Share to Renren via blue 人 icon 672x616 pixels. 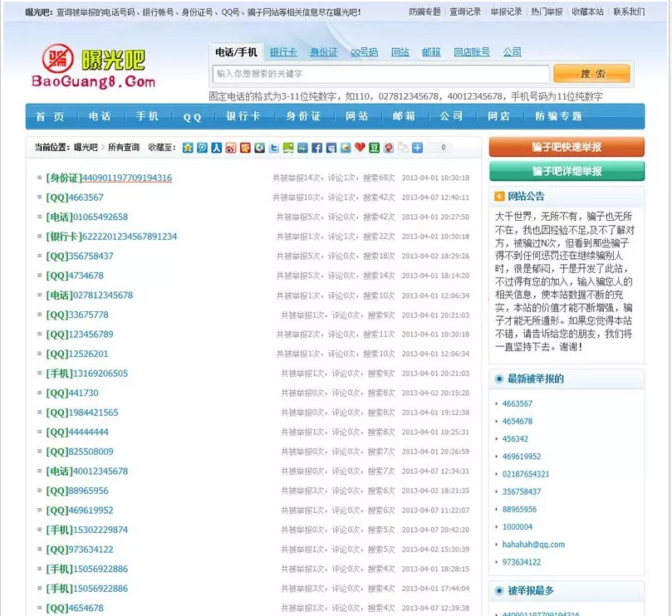217,148
